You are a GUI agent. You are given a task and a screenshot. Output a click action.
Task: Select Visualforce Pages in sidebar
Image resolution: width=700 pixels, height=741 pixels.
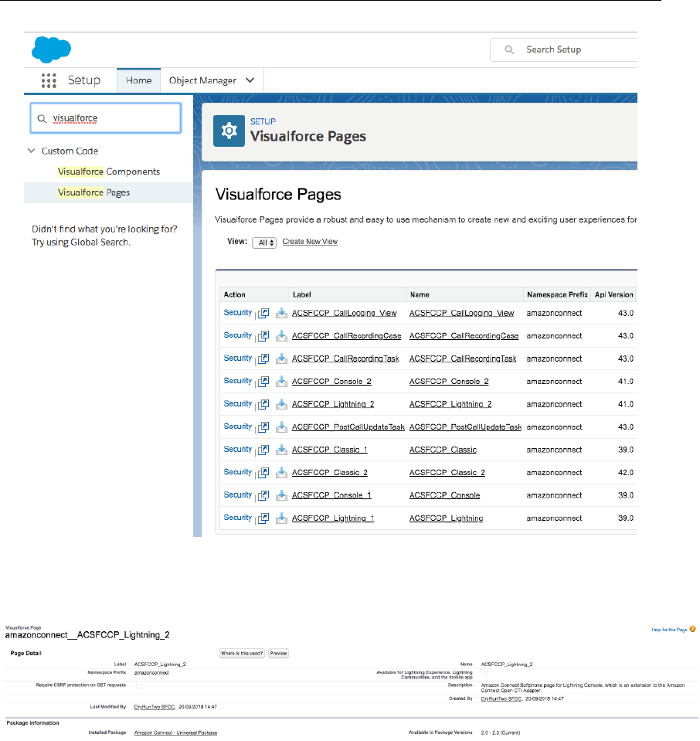[93, 192]
